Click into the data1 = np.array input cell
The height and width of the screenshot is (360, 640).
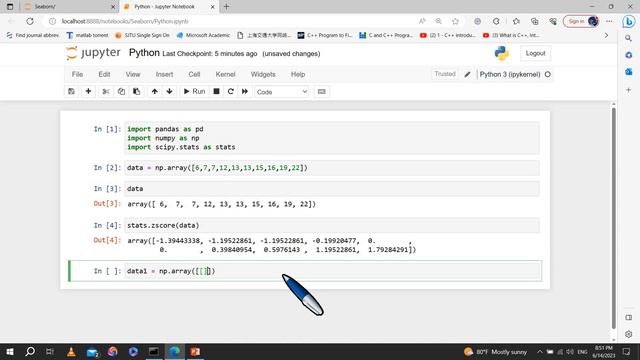[333, 271]
